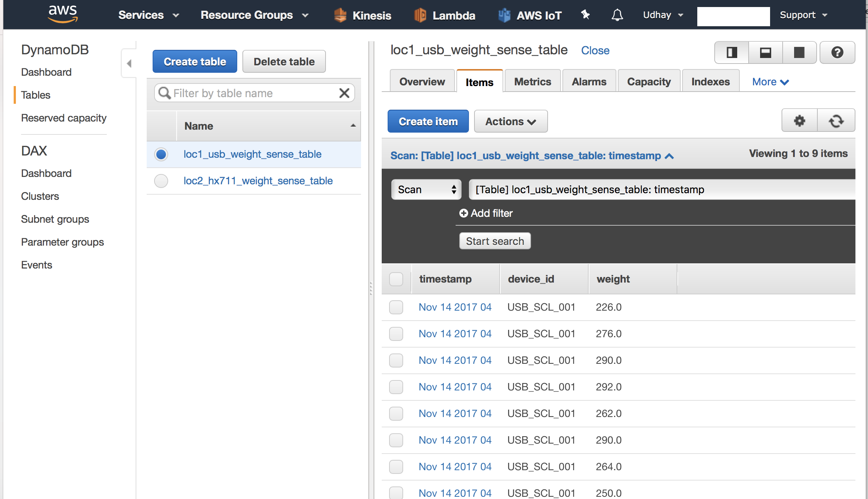Expand the More tabs dropdown
The height and width of the screenshot is (499, 868).
tap(770, 82)
